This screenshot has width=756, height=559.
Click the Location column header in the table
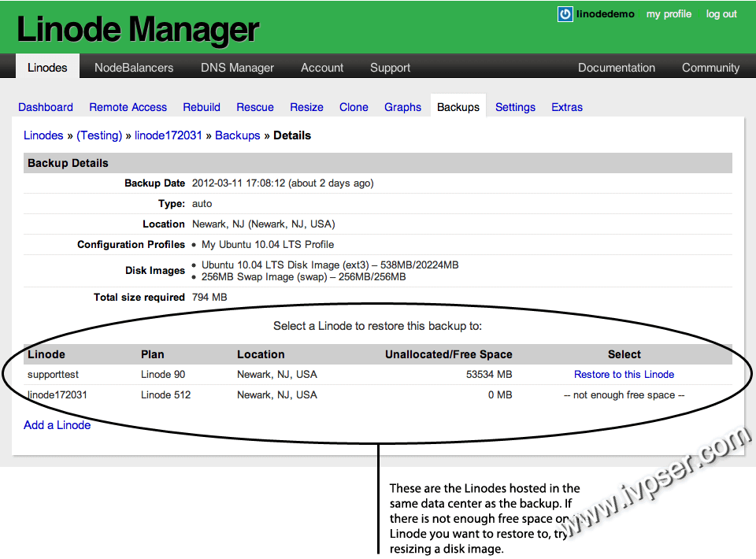pos(261,354)
